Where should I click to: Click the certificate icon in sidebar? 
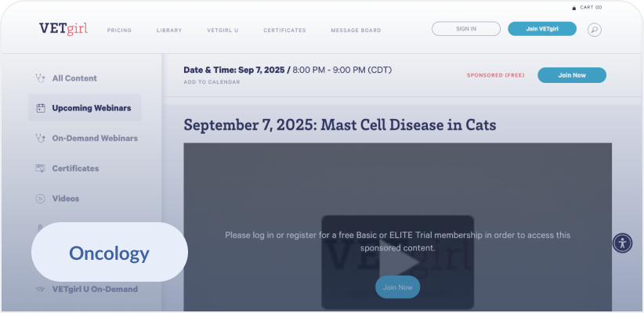point(41,168)
